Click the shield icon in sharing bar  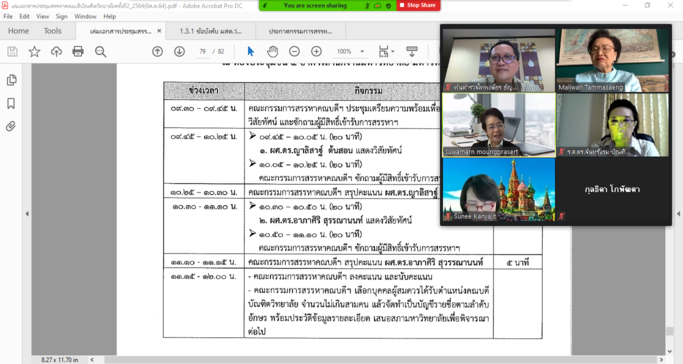click(389, 5)
